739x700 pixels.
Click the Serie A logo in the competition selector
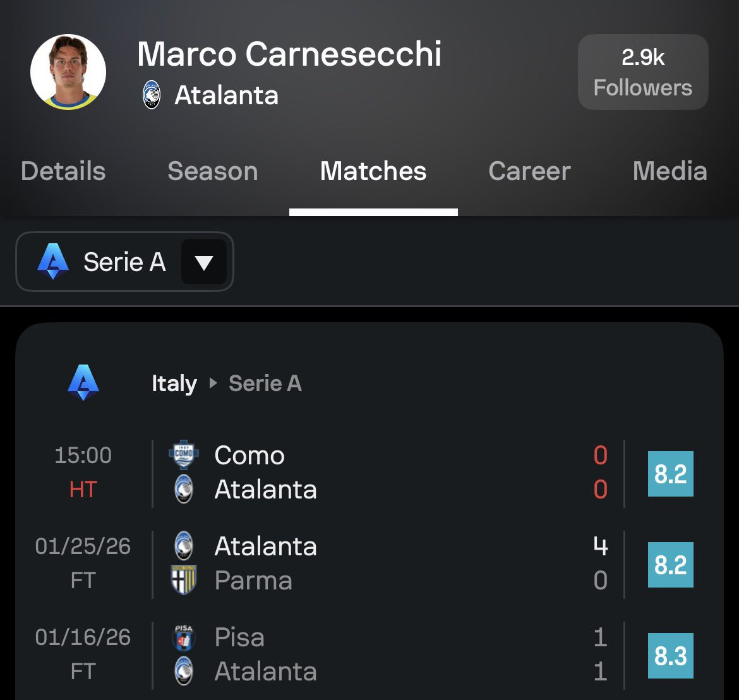[53, 262]
